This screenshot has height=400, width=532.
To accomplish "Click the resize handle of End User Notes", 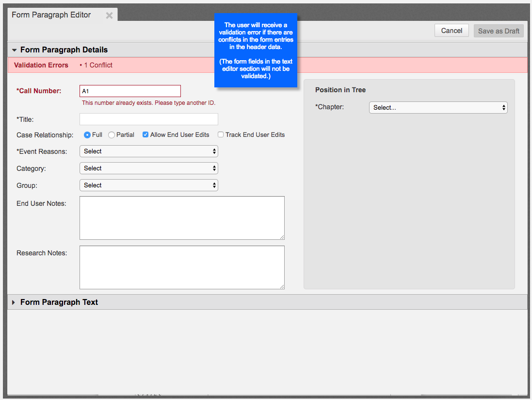I will pos(282,237).
